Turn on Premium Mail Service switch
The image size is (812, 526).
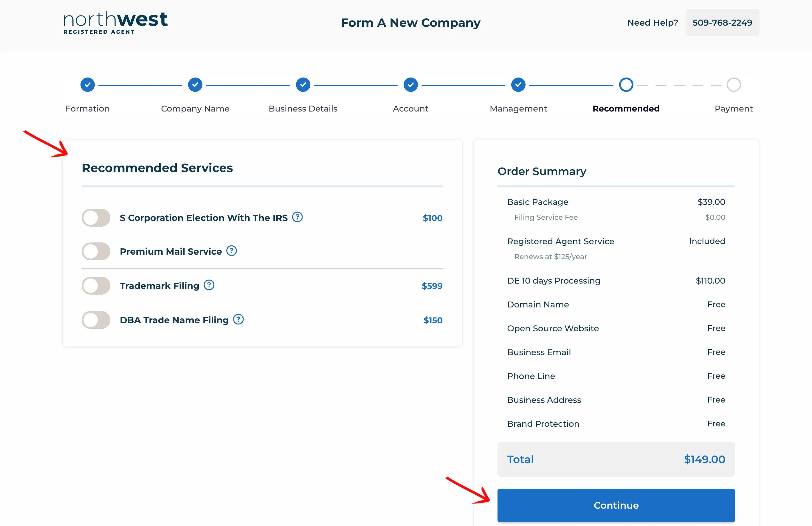pyautogui.click(x=96, y=252)
